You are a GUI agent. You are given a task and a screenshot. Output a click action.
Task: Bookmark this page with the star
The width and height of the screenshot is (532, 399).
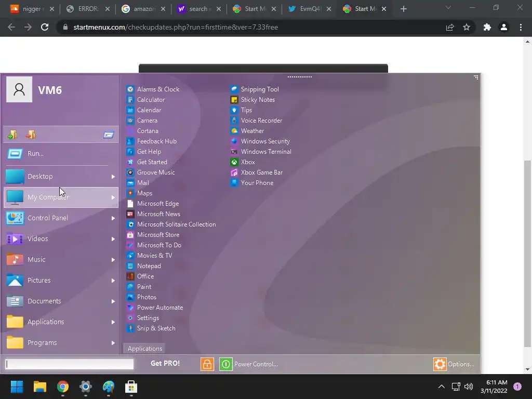pyautogui.click(x=467, y=27)
